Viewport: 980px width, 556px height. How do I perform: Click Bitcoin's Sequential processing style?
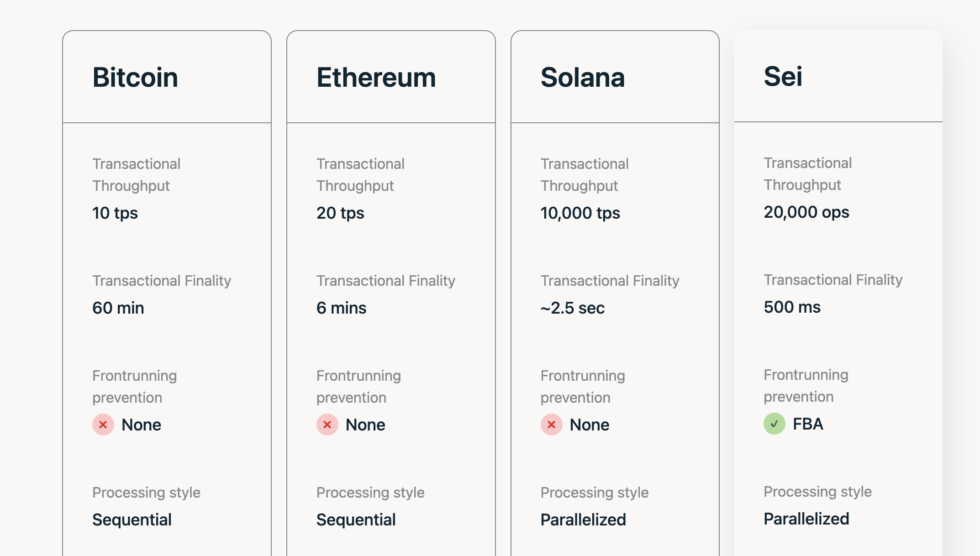132,520
